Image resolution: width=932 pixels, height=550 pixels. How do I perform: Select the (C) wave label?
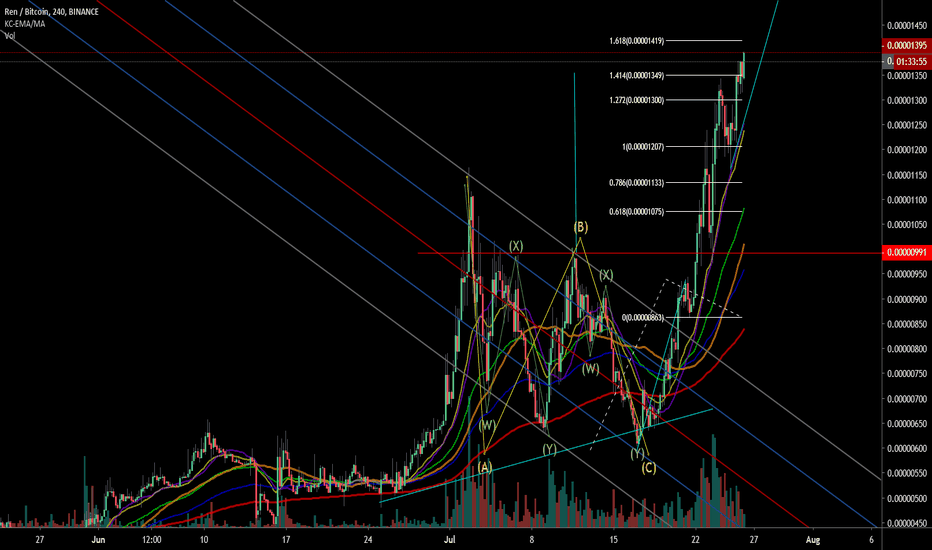(x=648, y=467)
